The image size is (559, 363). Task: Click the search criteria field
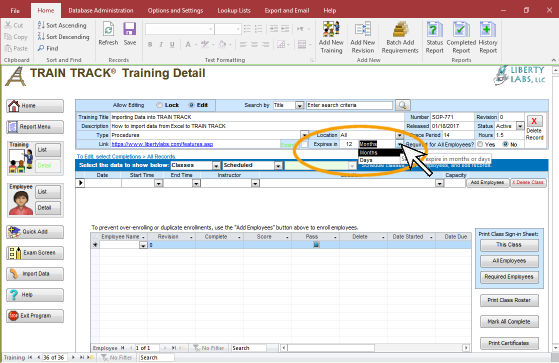click(349, 105)
